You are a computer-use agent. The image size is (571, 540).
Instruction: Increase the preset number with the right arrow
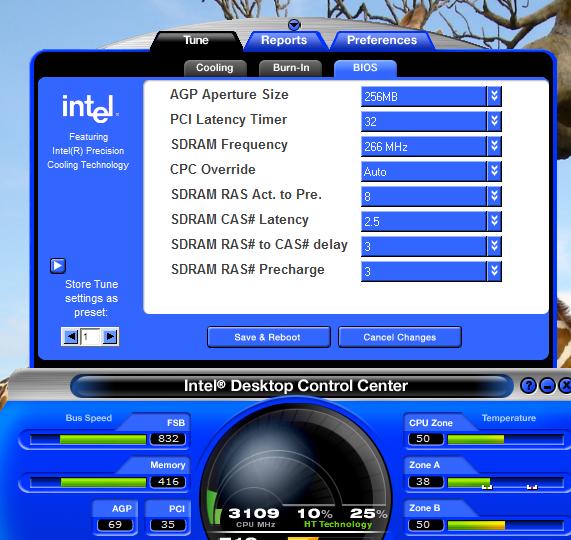tap(110, 336)
